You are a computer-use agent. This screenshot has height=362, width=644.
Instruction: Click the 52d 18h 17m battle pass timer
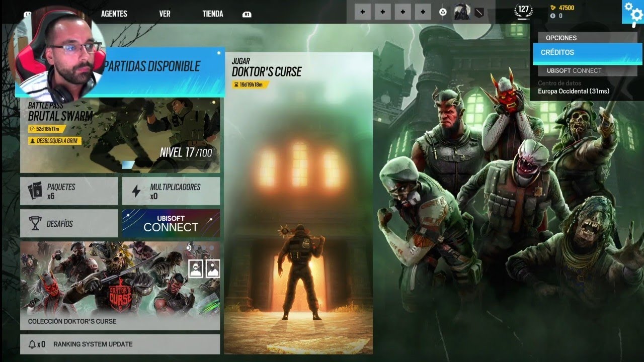pos(47,129)
